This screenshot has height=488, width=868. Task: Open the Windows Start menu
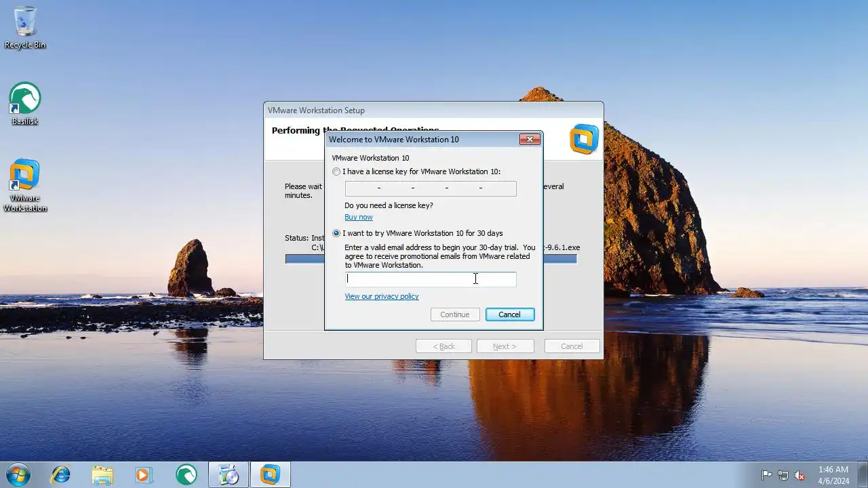18,474
